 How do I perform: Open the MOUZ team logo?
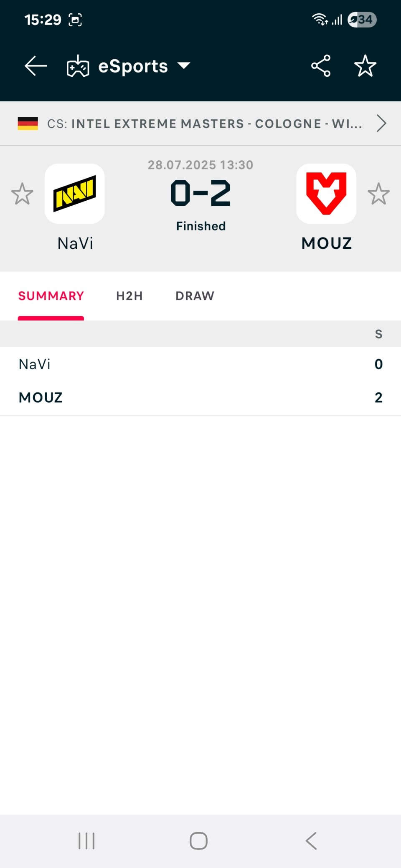tap(326, 194)
